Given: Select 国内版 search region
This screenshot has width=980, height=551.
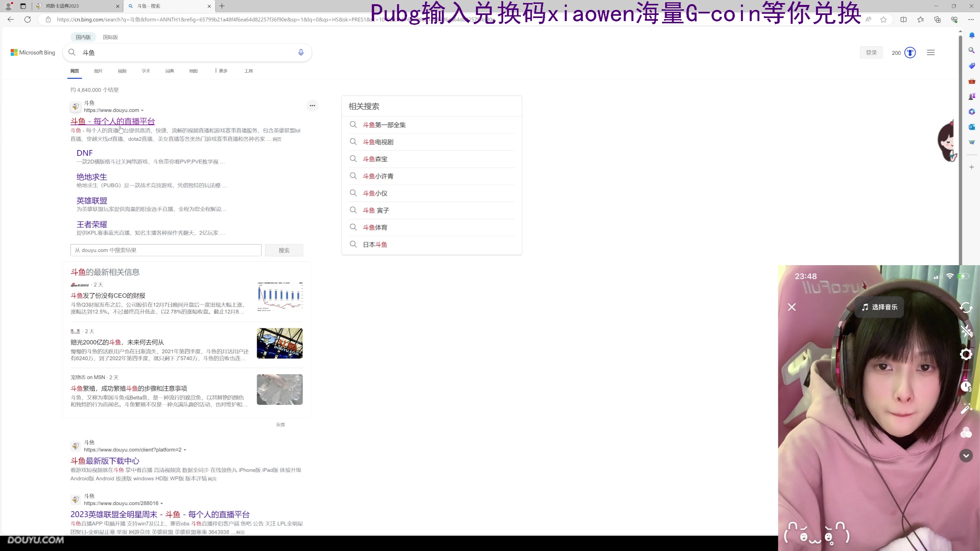Looking at the screenshot, I should point(83,37).
